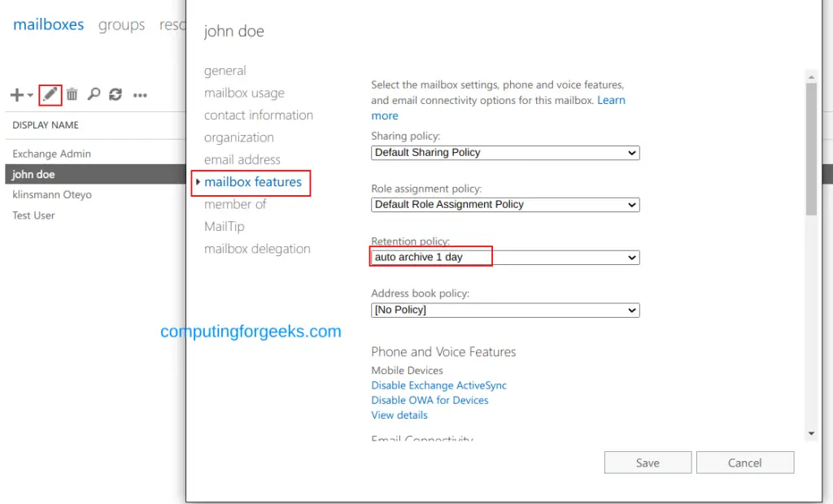Follow the Learn more link

tap(611, 100)
